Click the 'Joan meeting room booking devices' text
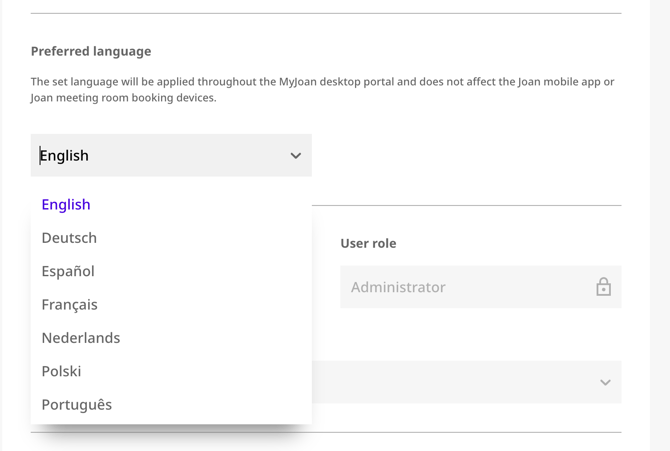Screen dimensions: 670x451 coord(123,98)
